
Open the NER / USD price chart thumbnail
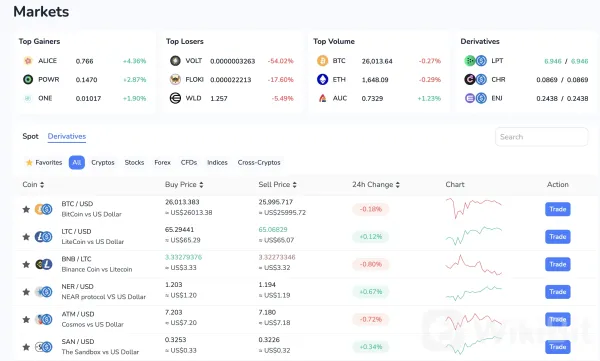click(x=473, y=293)
